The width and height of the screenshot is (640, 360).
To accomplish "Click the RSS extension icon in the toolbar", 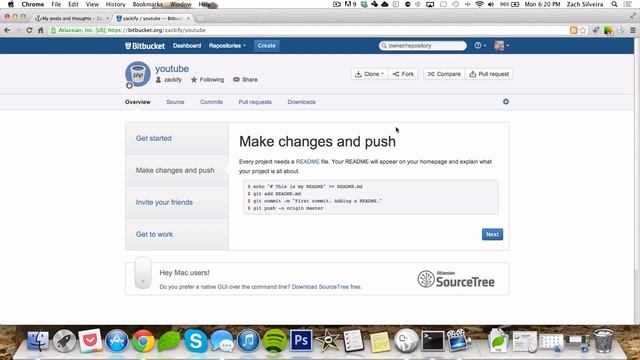I will pyautogui.click(x=573, y=30).
